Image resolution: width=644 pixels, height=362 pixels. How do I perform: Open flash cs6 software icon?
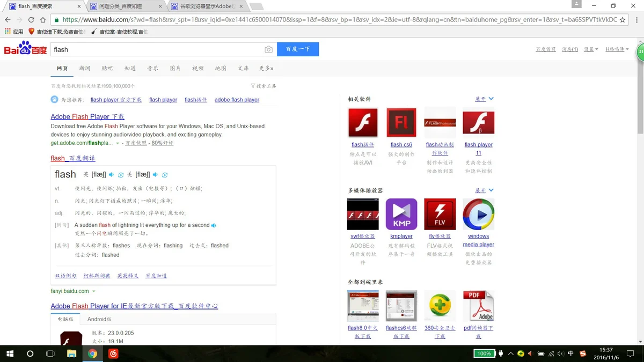pos(401,123)
